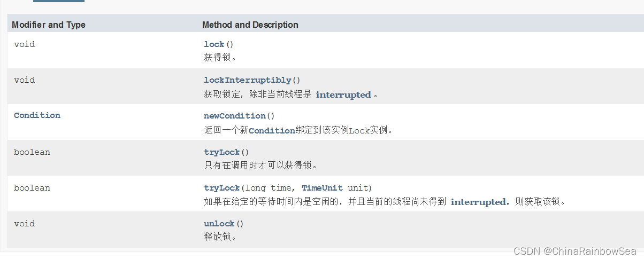This screenshot has width=644, height=260.
Task: Select the Method and Description column header
Action: 250,25
